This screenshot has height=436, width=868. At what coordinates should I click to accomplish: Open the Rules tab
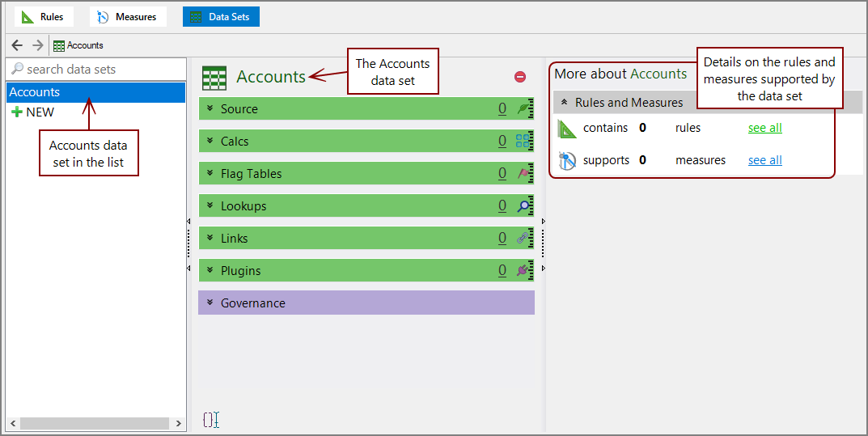click(x=44, y=17)
